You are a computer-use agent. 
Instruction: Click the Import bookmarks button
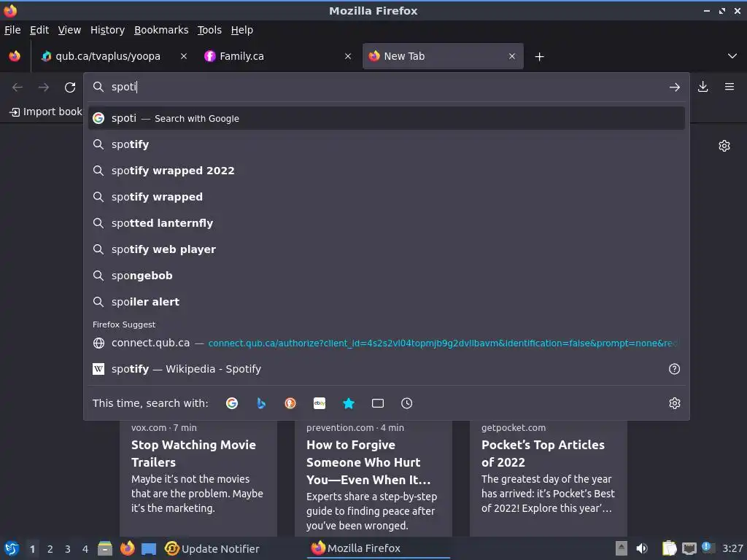point(46,112)
